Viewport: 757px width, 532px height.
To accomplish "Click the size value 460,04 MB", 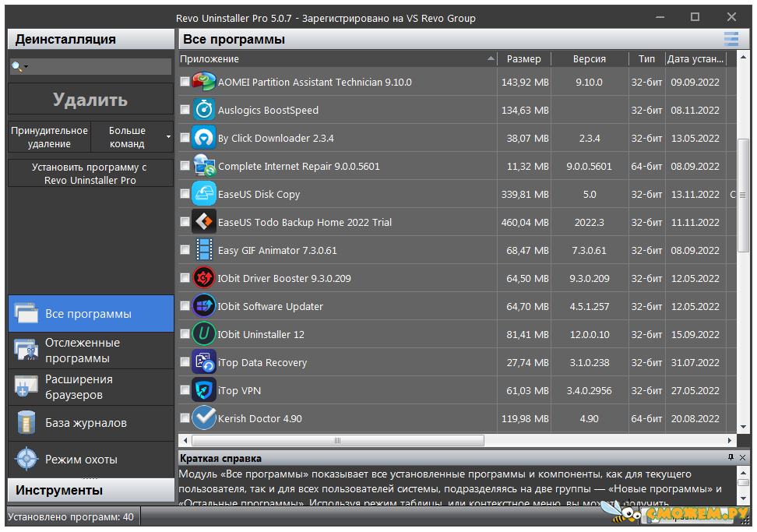I will click(x=525, y=222).
